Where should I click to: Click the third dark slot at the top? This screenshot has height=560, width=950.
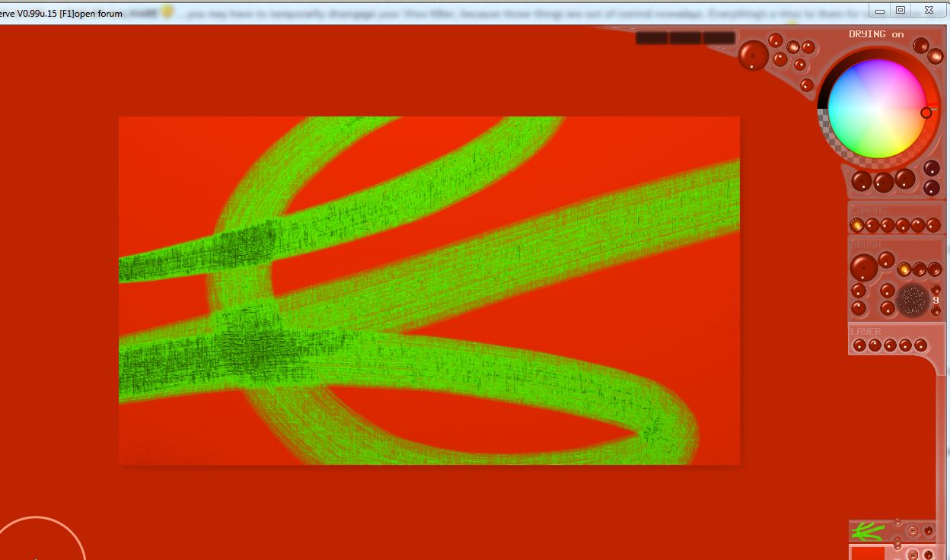719,38
